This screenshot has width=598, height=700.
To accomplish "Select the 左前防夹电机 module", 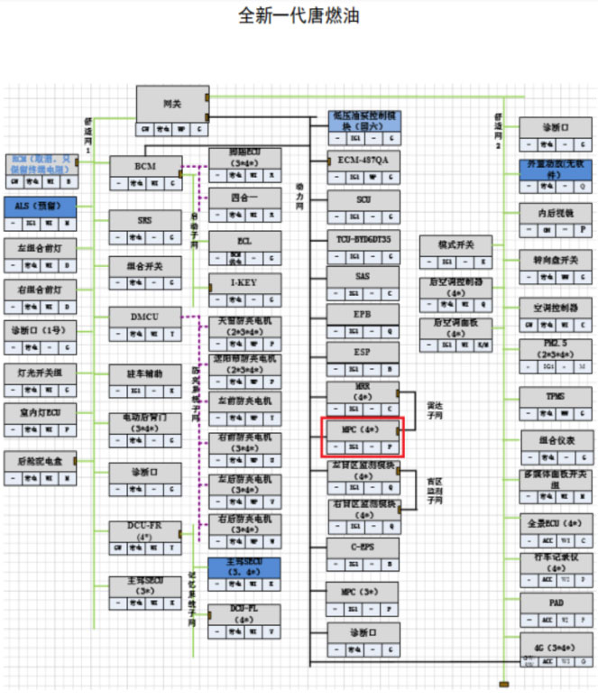I will pos(245,408).
